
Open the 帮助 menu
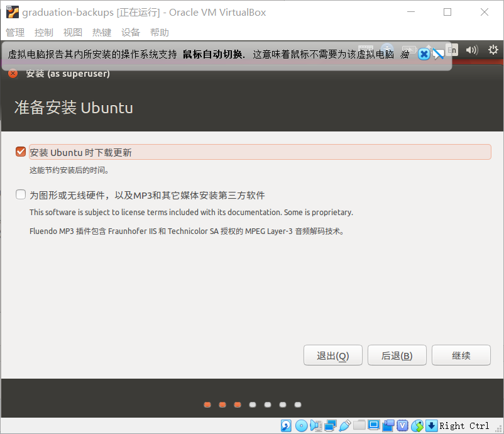tap(160, 33)
